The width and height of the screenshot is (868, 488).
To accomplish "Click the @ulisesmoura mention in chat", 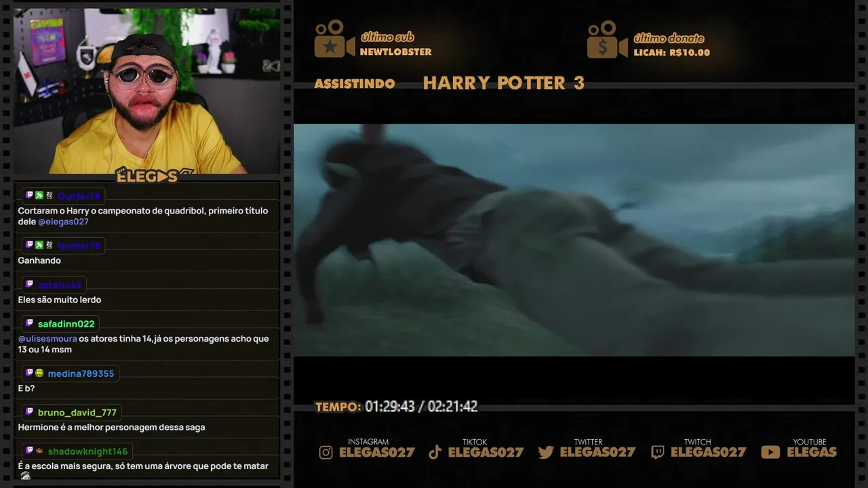I will (47, 338).
